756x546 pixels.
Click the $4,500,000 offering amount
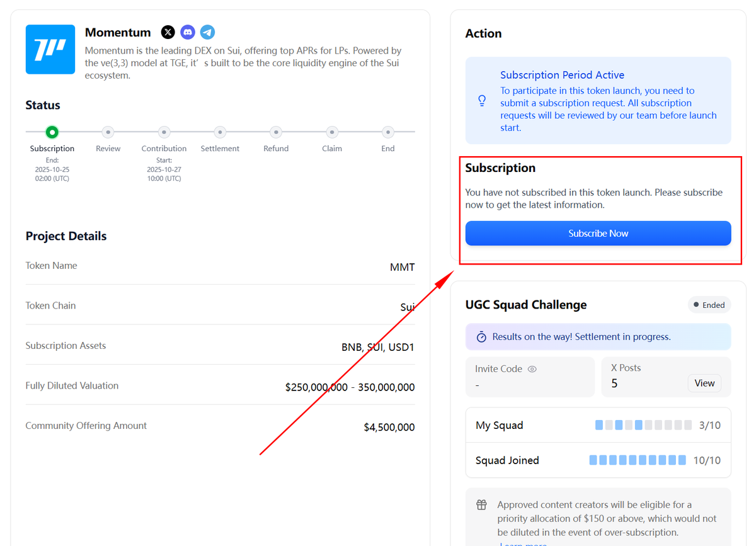click(389, 427)
